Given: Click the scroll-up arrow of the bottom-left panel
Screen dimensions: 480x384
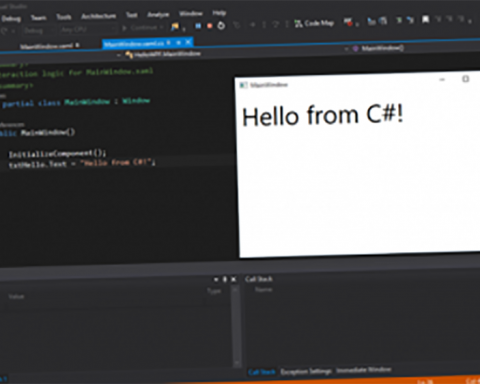Looking at the screenshot, I should (236, 290).
